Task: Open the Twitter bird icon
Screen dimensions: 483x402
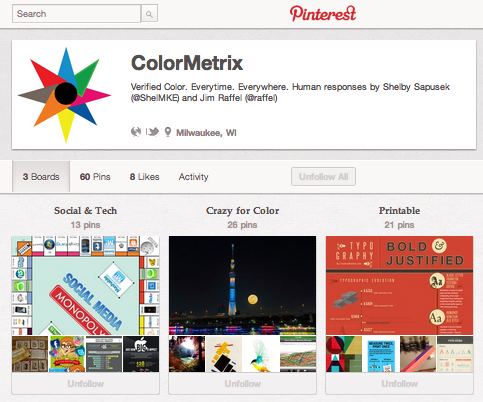Action: pyautogui.click(x=153, y=132)
